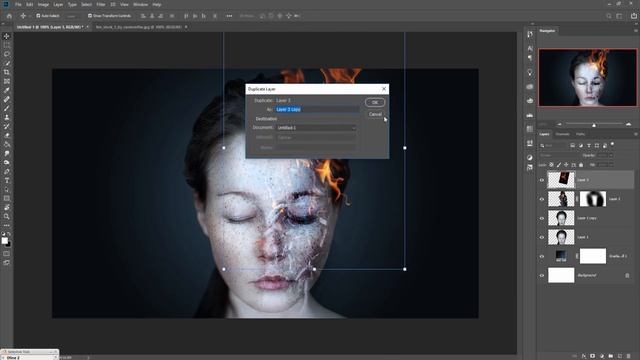Hide Layer 2 with mask via eye icon
Viewport: 640px width, 360px height.
tap(542, 199)
